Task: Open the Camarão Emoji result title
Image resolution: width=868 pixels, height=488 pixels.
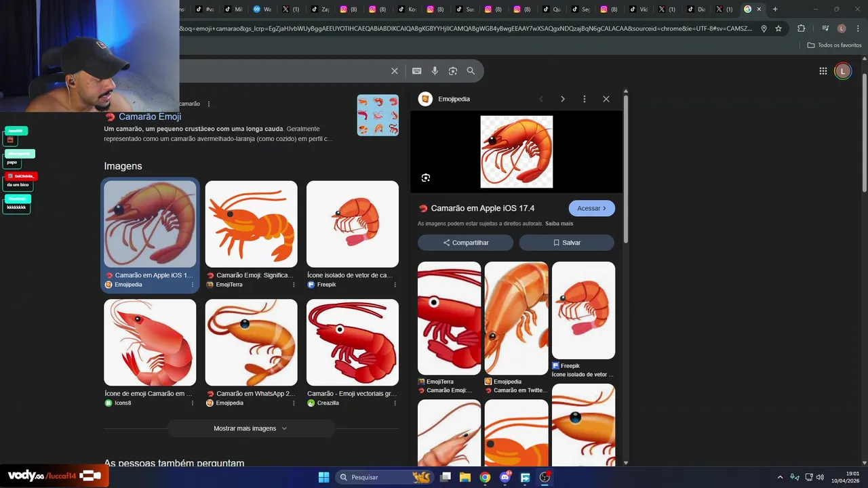Action: (x=150, y=117)
